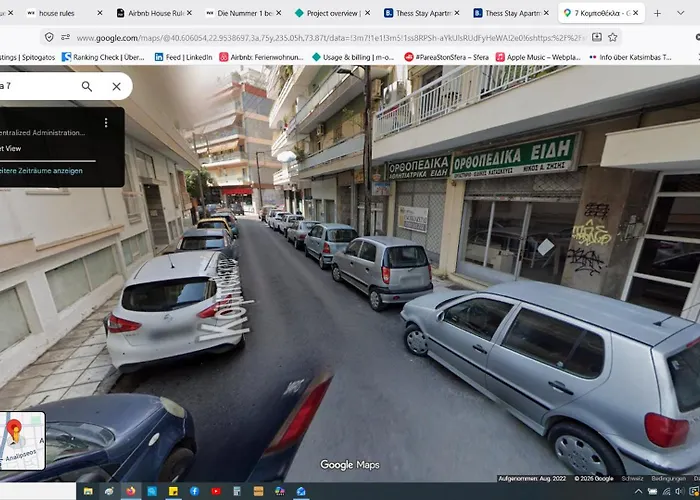Open the 'Apple Music – Webpla...' bookmark

point(538,57)
